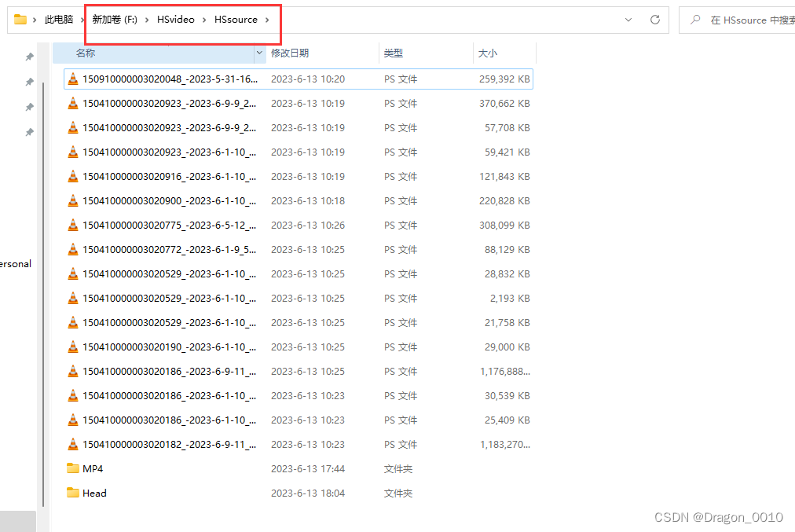Select the Head folder name
795x532 pixels.
94,493
